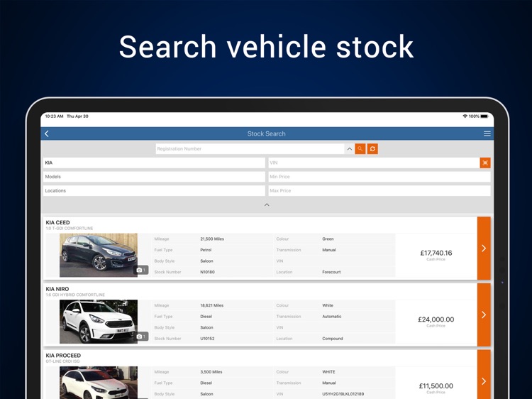Click the KIA NIRO title

tap(57, 289)
